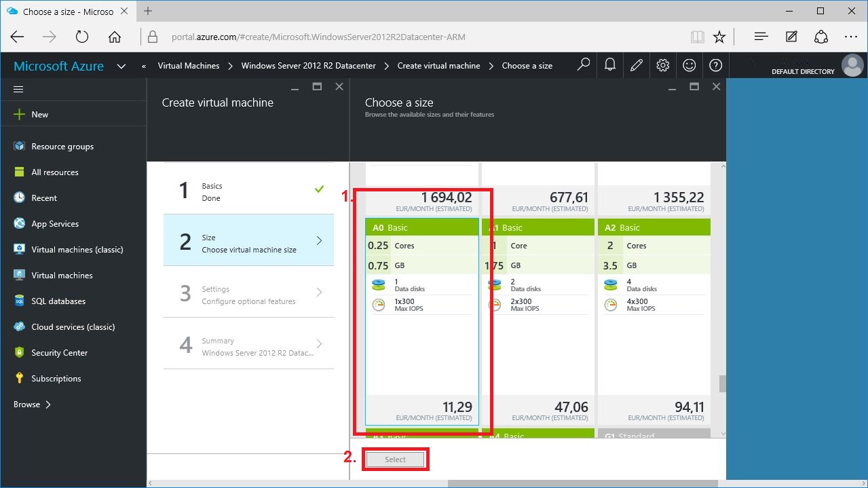Collapse breadcrumb double-chevron
This screenshot has height=488, width=868.
(x=143, y=67)
